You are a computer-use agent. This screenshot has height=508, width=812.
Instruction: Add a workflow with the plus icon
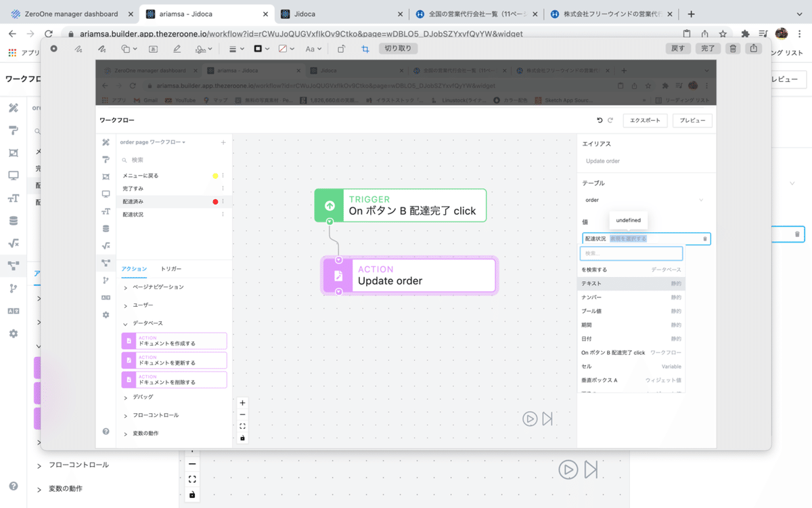tap(223, 142)
